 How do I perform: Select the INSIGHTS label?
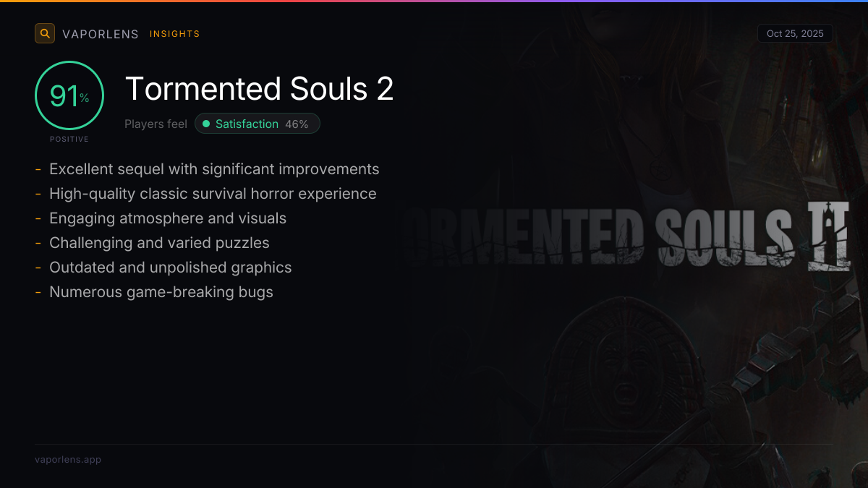click(x=174, y=34)
